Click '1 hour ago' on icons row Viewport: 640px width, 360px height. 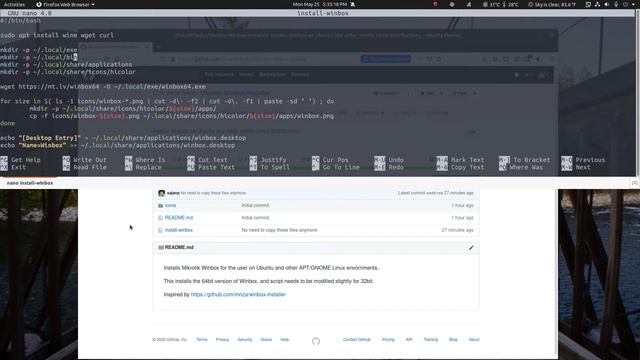462,205
